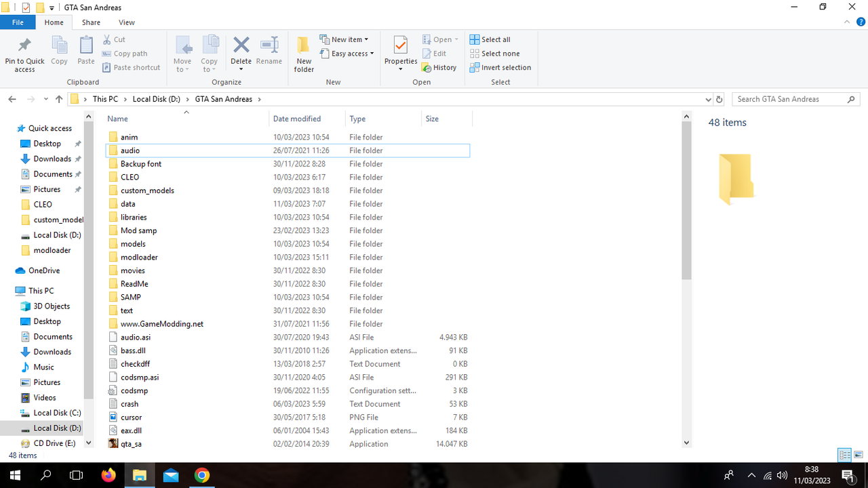The height and width of the screenshot is (488, 868).
Task: Select the modloader folder in file list
Action: point(288,258)
